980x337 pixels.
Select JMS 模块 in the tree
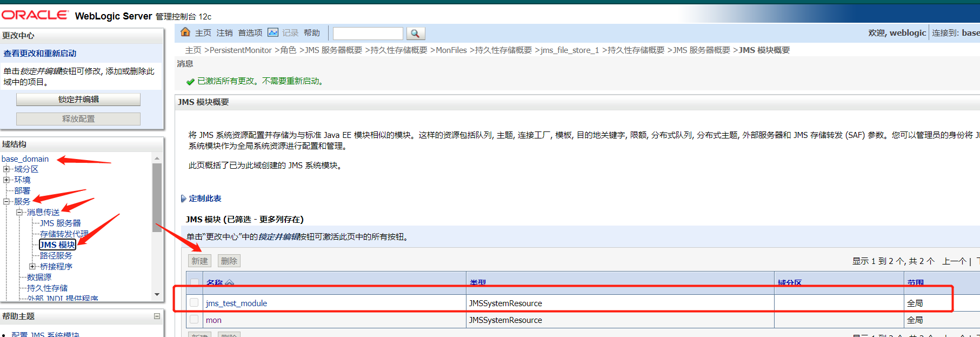(57, 245)
